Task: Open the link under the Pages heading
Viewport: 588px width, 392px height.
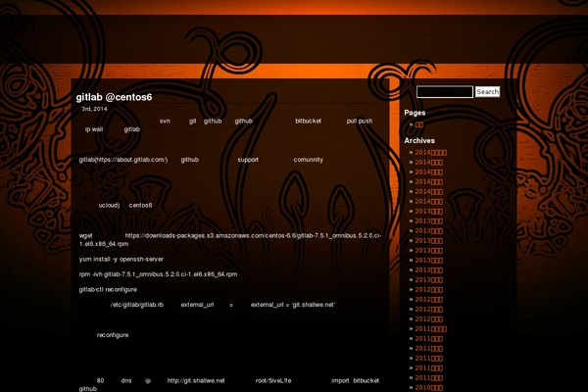Action: pyautogui.click(x=419, y=124)
